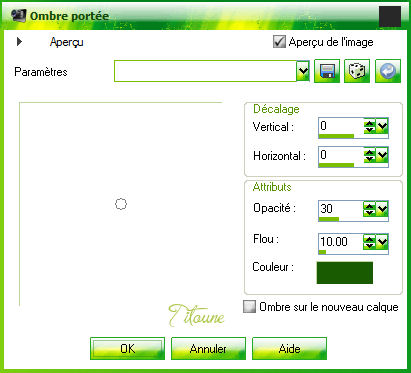Viewport: 411px width, 373px height.
Task: Toggle the Aperçu de l'image checkbox
Action: tap(279, 42)
